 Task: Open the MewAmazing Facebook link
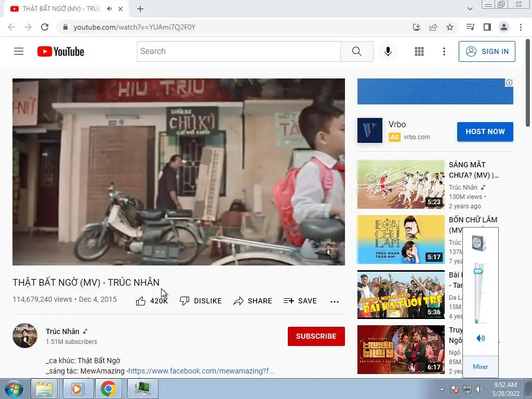201,371
